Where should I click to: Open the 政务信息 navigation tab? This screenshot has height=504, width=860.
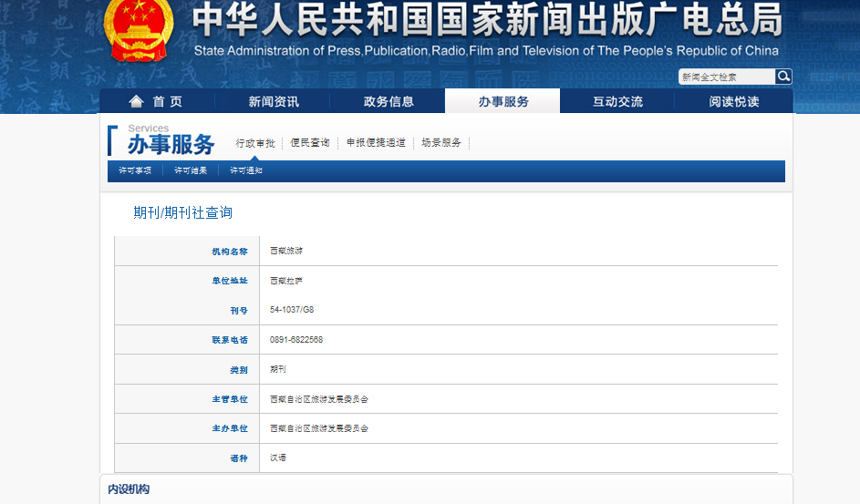click(388, 101)
